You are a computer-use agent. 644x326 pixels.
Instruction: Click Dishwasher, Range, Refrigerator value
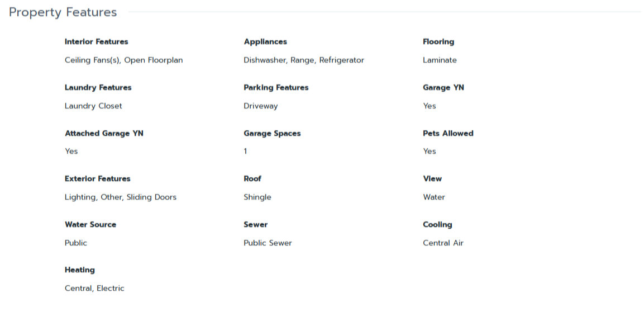tap(304, 60)
